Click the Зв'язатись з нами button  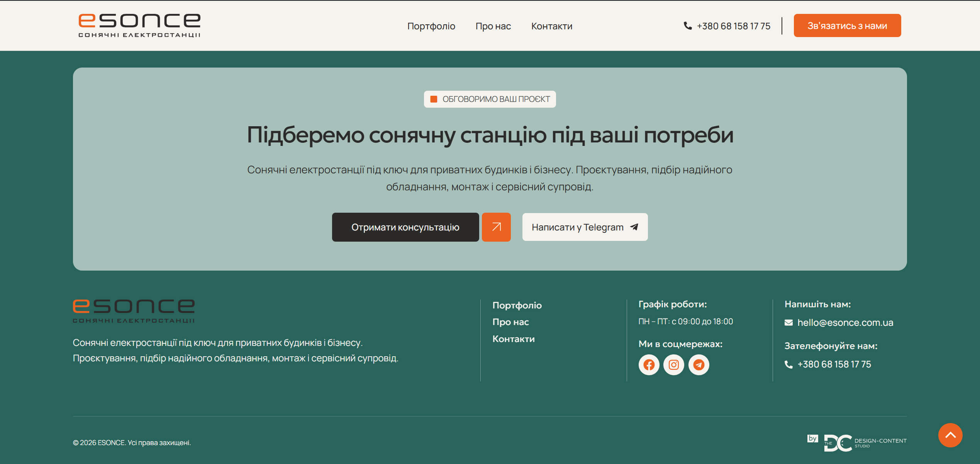pos(847,25)
